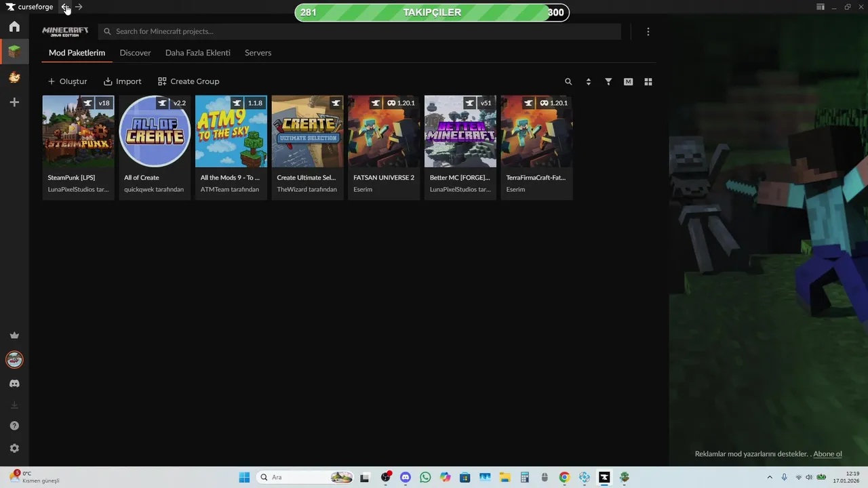This screenshot has height=488, width=868.
Task: Click the quickqwek tarafından author text
Action: (x=154, y=189)
